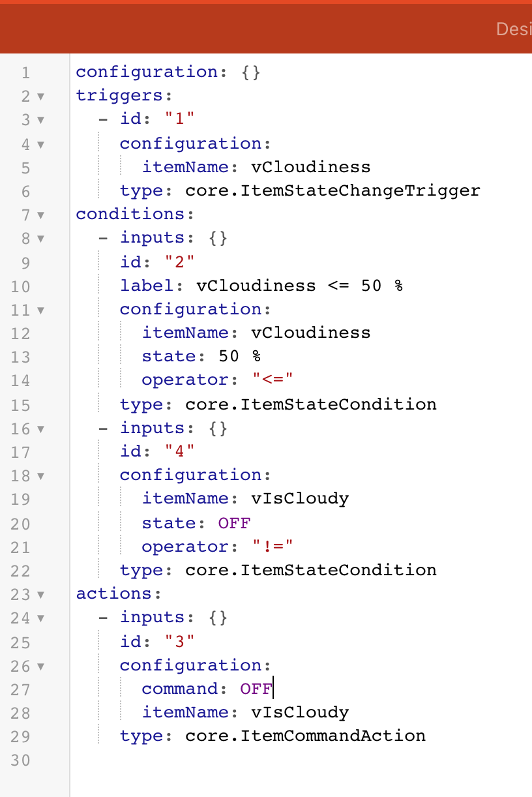Screen dimensions: 532x797
Task: Place cursor on core.ItemCommandAction type value
Action: tap(305, 736)
